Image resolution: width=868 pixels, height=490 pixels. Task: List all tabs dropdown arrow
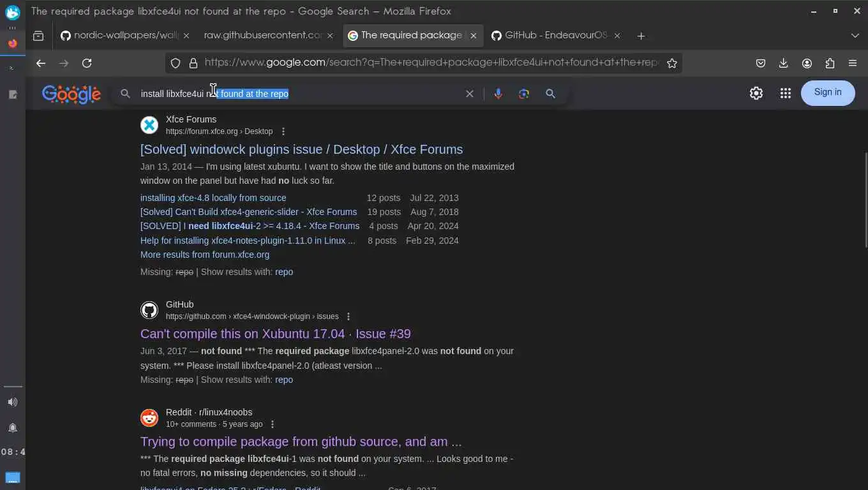pyautogui.click(x=855, y=36)
